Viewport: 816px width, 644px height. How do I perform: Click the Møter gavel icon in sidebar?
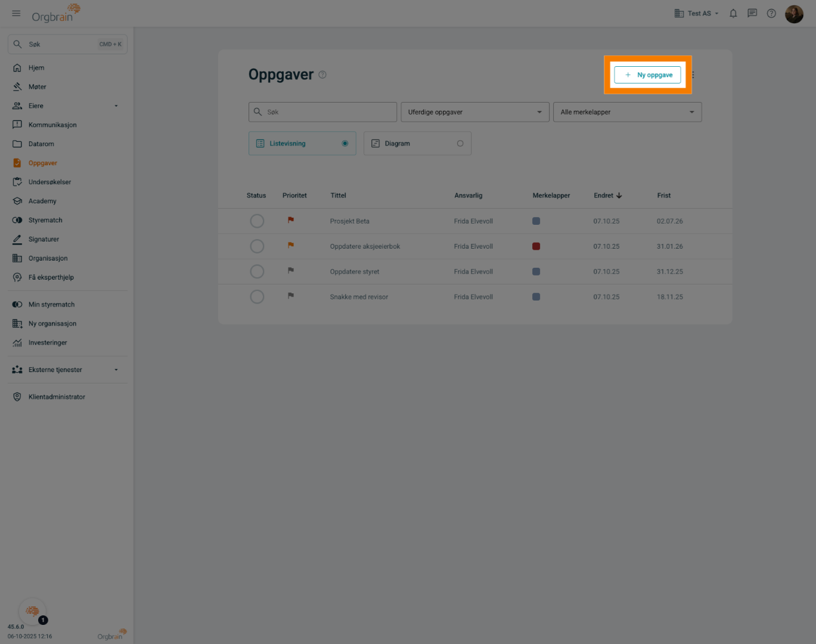pos(17,87)
